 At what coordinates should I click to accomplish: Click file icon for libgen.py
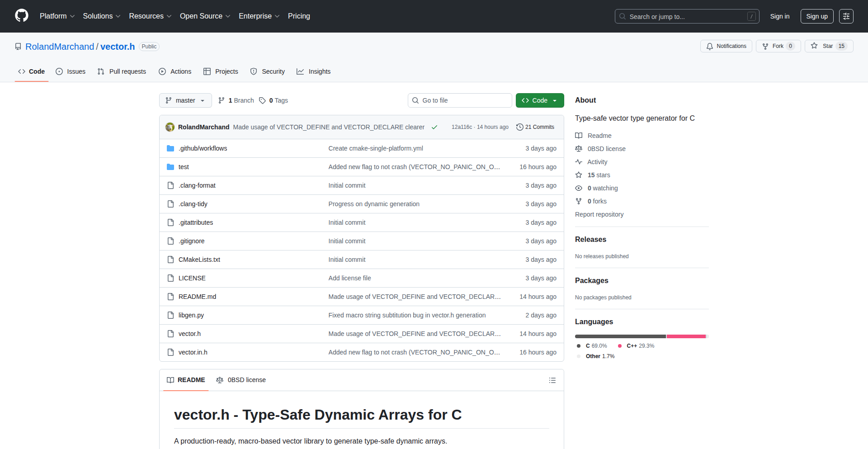click(170, 315)
